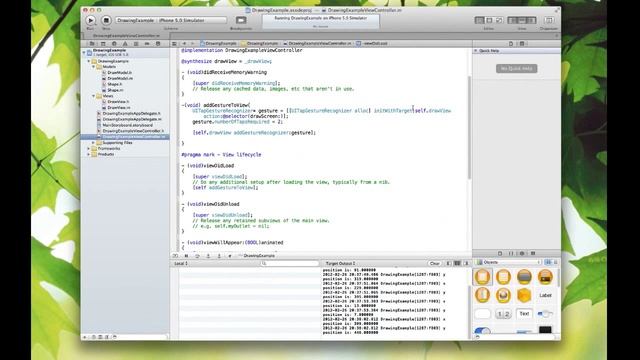Click the pause/continue debug button
The height and width of the screenshot is (360, 640).
[x=186, y=256]
